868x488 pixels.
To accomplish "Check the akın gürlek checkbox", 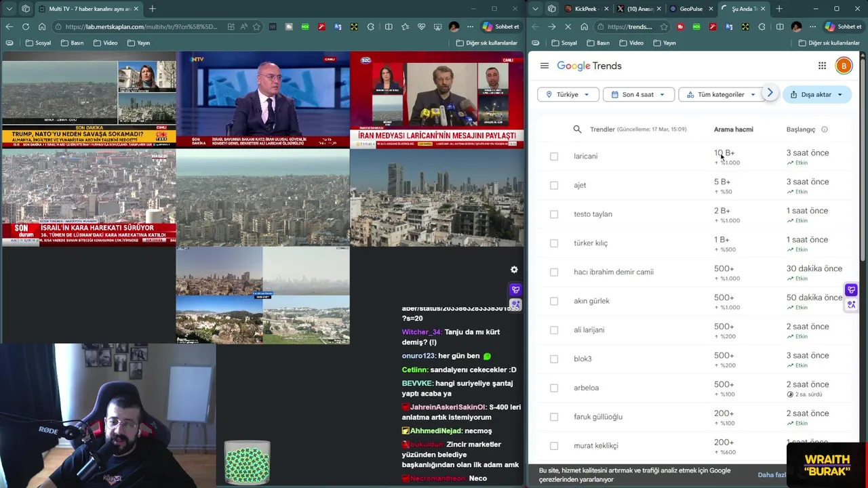I will tap(554, 301).
